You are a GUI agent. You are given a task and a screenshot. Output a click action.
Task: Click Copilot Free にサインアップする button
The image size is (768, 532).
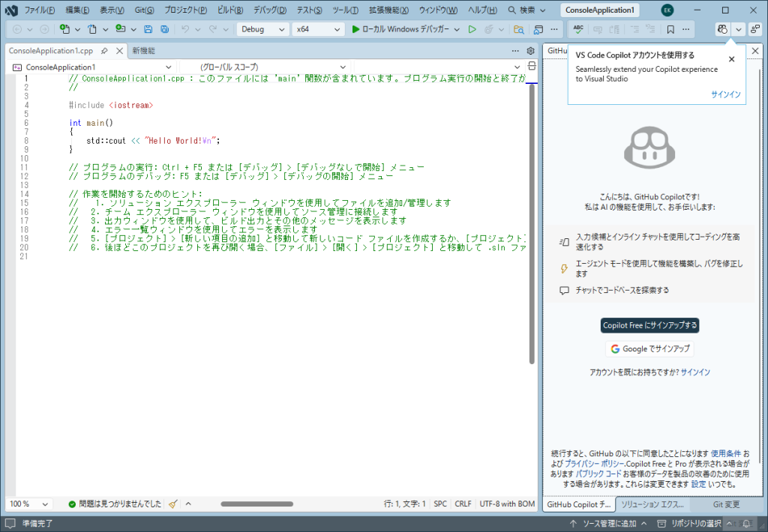(650, 325)
